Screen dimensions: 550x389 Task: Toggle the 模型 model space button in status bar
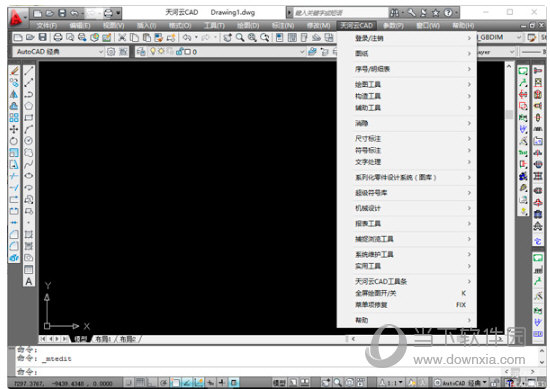tap(279, 382)
